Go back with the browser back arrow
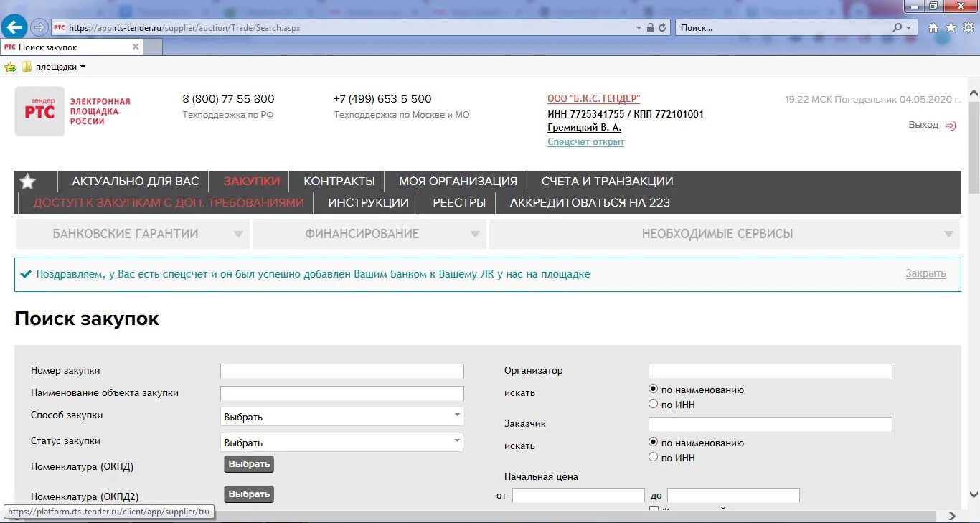The image size is (980, 523). click(x=14, y=27)
